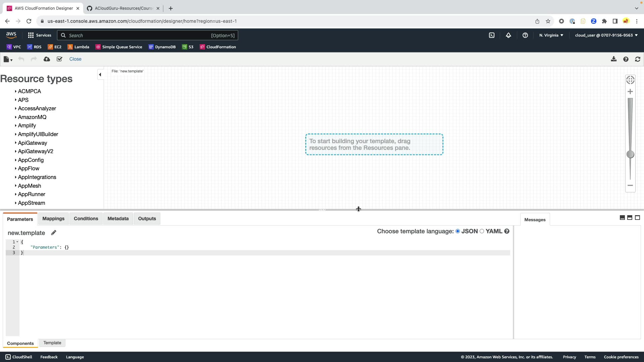The height and width of the screenshot is (362, 644).
Task: Click the Download diagram icon
Action: point(613,59)
